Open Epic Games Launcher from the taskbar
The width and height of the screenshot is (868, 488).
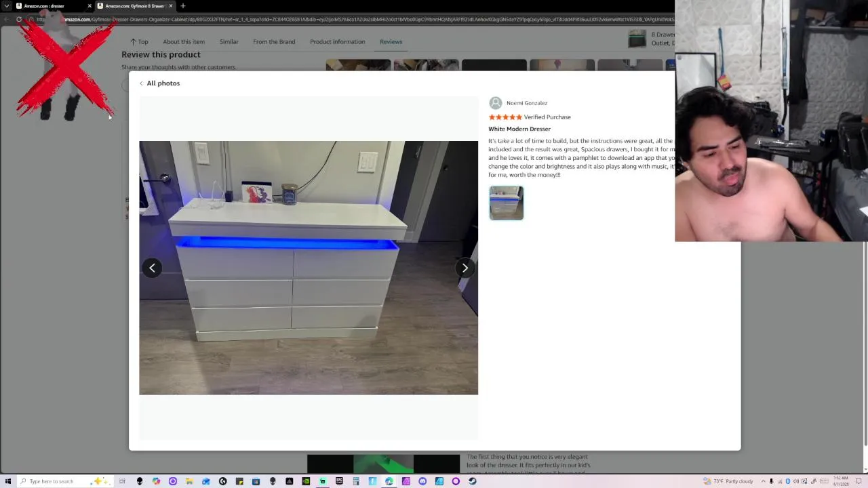(x=339, y=481)
